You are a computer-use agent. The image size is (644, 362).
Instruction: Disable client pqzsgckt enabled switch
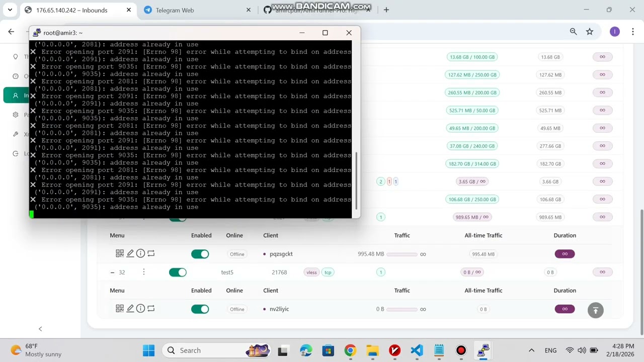(x=200, y=254)
